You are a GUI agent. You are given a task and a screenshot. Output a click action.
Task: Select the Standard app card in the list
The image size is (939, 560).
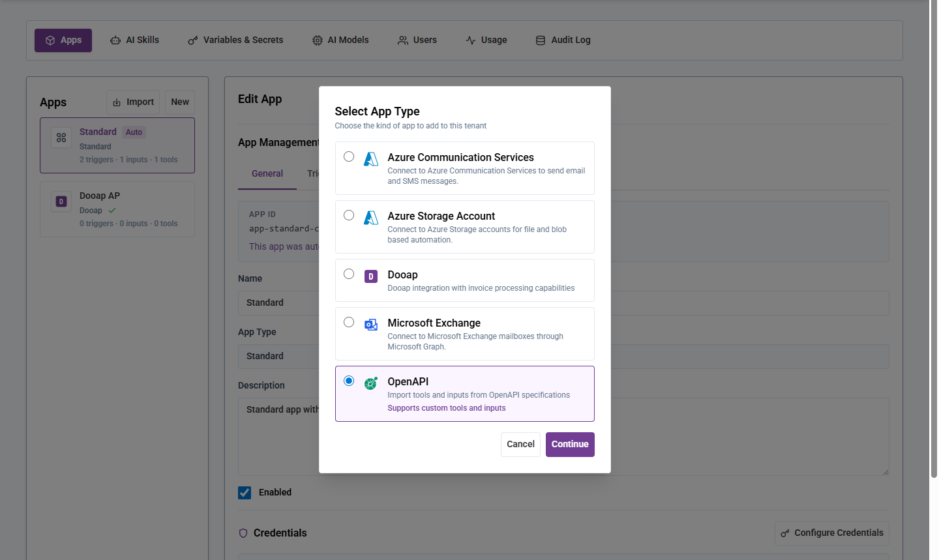[117, 145]
